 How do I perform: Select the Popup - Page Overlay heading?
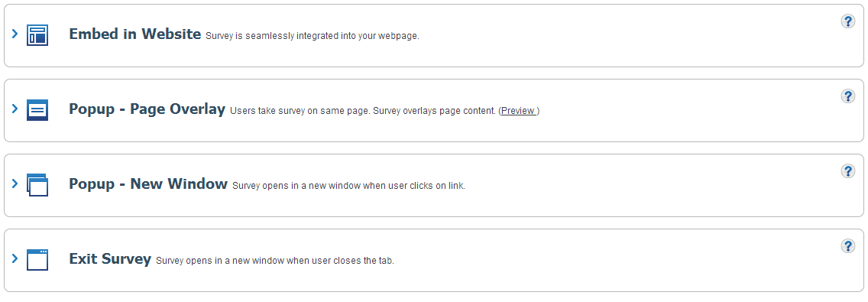coord(147,109)
